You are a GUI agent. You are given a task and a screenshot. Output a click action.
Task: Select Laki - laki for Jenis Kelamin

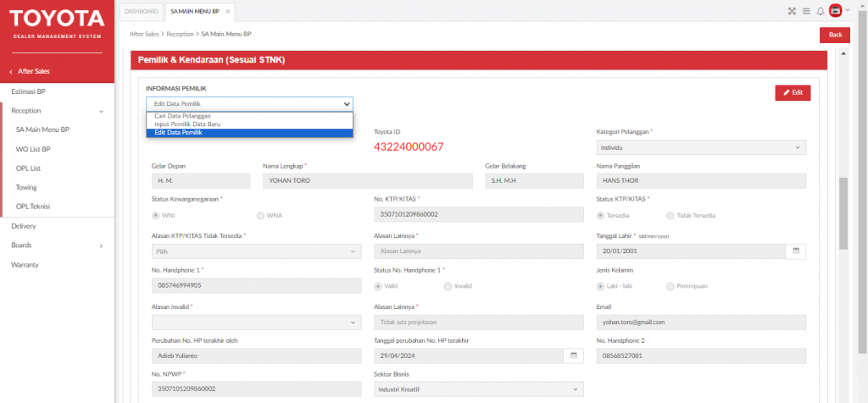click(x=600, y=286)
